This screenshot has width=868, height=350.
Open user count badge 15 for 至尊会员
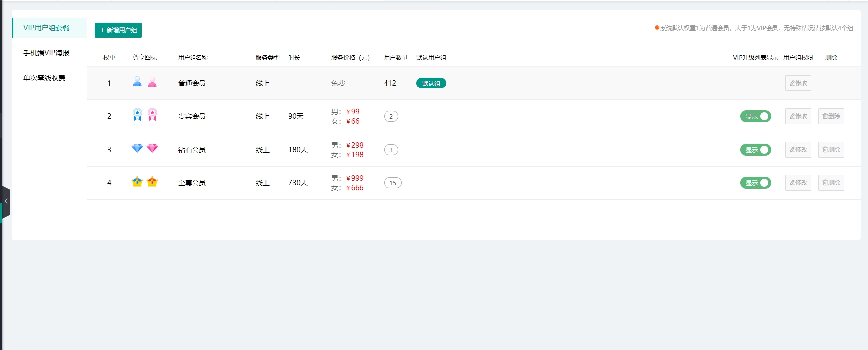click(x=393, y=183)
